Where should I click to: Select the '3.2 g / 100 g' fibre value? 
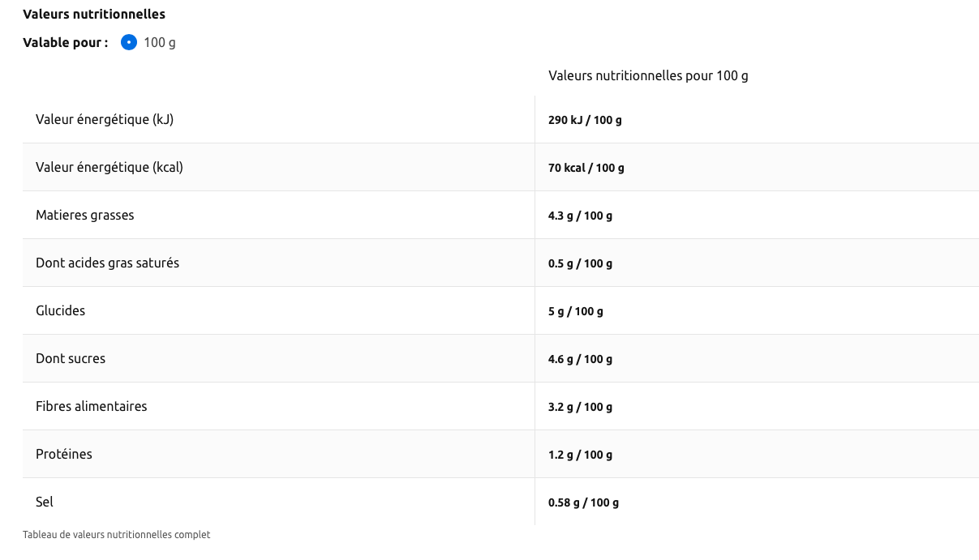click(580, 408)
